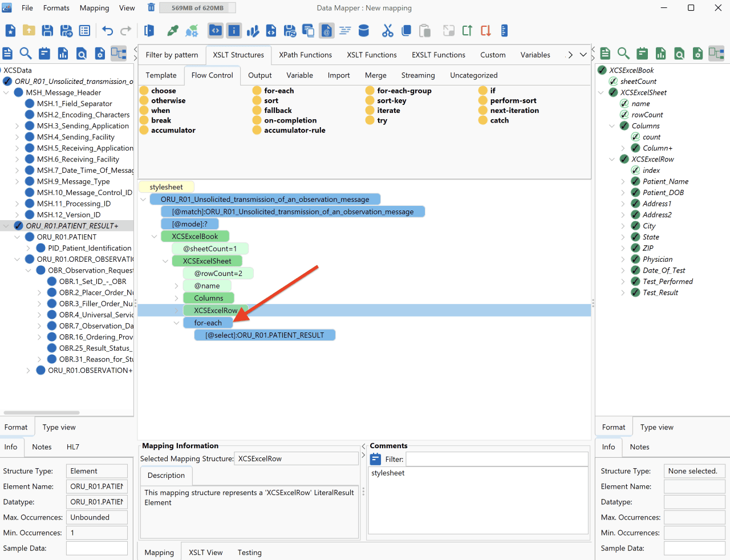Click the search magnifier in right target panel
Viewport: 730px width, 560px height.
pyautogui.click(x=623, y=54)
